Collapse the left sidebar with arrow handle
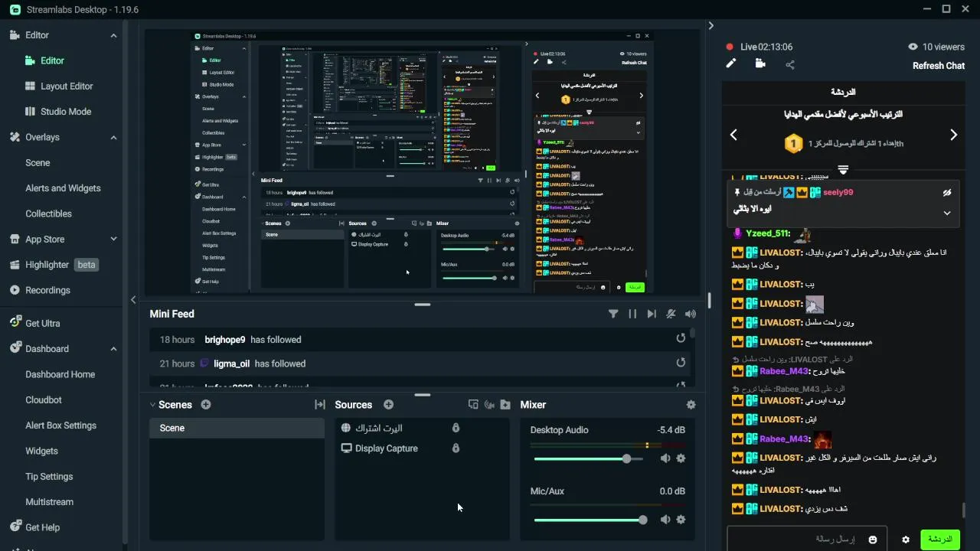This screenshot has width=980, height=551. click(x=133, y=300)
